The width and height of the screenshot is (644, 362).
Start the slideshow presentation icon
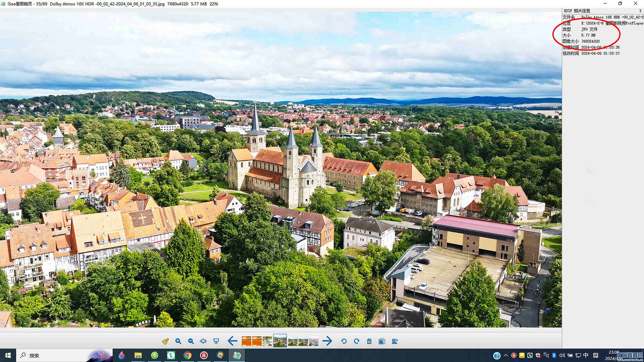216,341
